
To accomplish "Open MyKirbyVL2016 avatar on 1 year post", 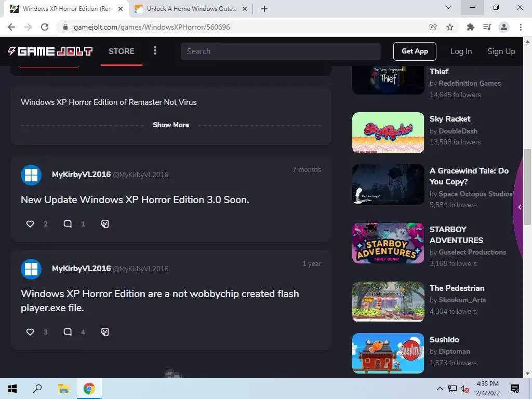I will (31, 269).
